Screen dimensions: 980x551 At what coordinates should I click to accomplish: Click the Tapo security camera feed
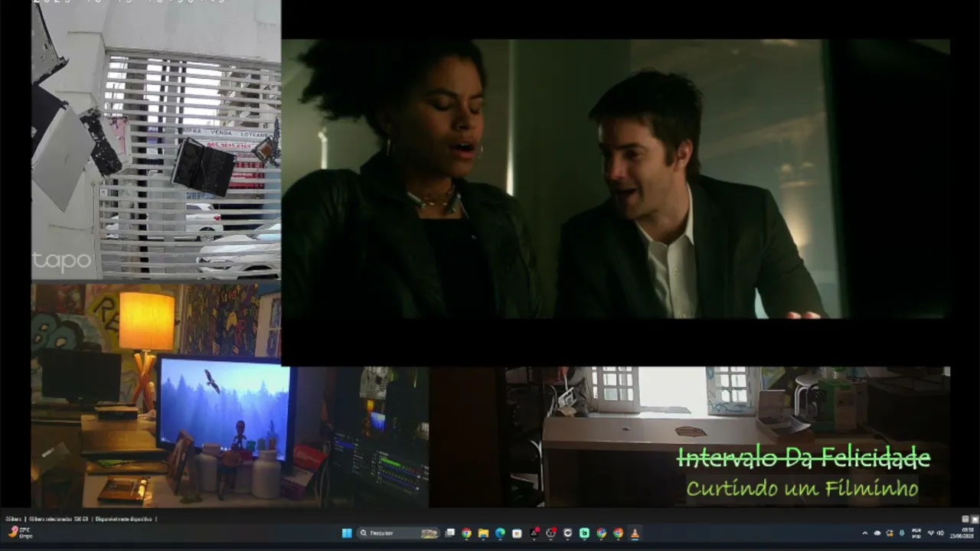[x=156, y=140]
